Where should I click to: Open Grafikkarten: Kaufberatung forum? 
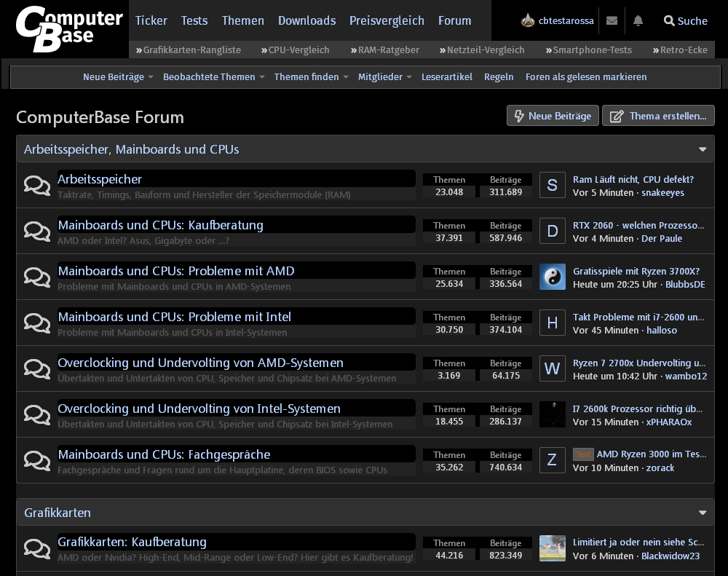pyautogui.click(x=132, y=542)
